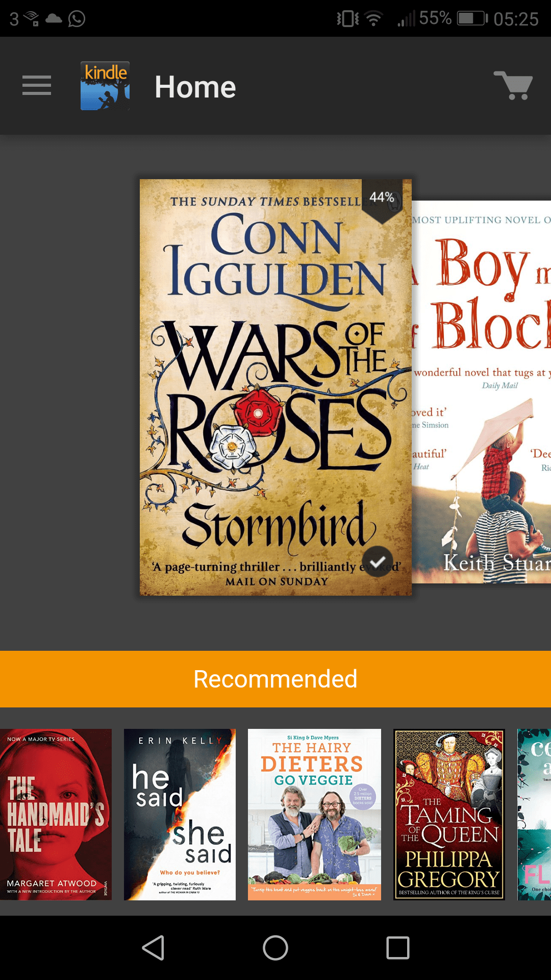551x980 pixels.
Task: Open A Boy Made of Blocks cover
Action: pyautogui.click(x=481, y=392)
